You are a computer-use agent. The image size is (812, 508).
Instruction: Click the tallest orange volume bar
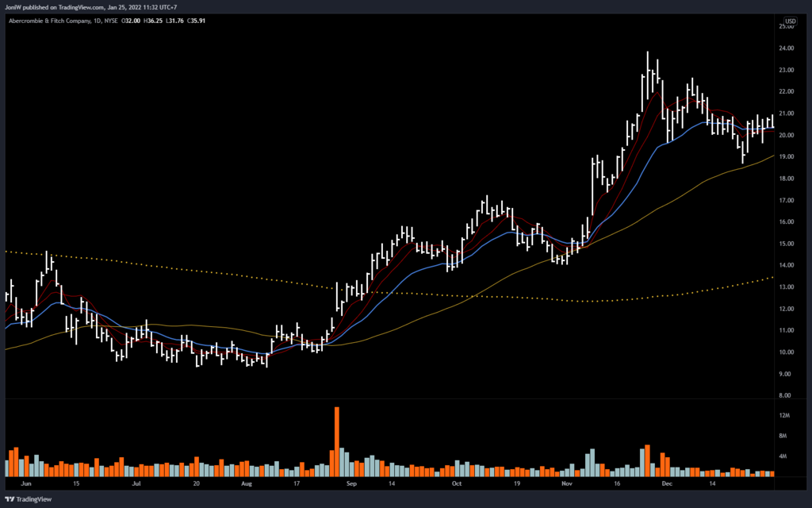pos(337,441)
